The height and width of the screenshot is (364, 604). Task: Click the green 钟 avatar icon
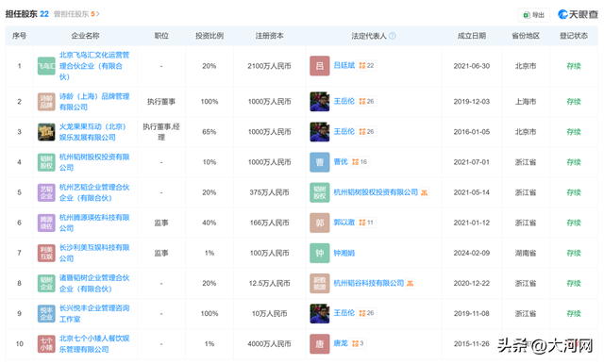(320, 253)
